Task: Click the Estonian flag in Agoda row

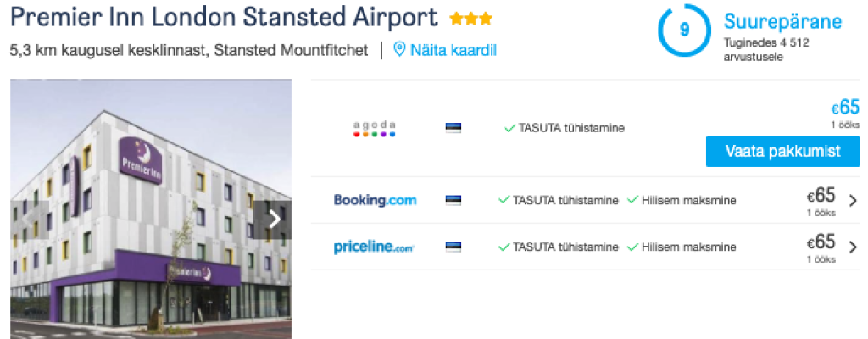Action: (453, 129)
